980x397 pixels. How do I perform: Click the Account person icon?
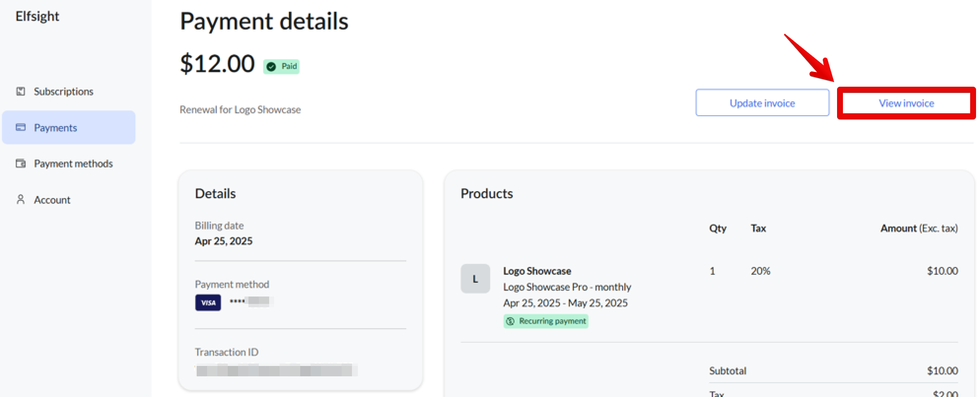pos(21,199)
